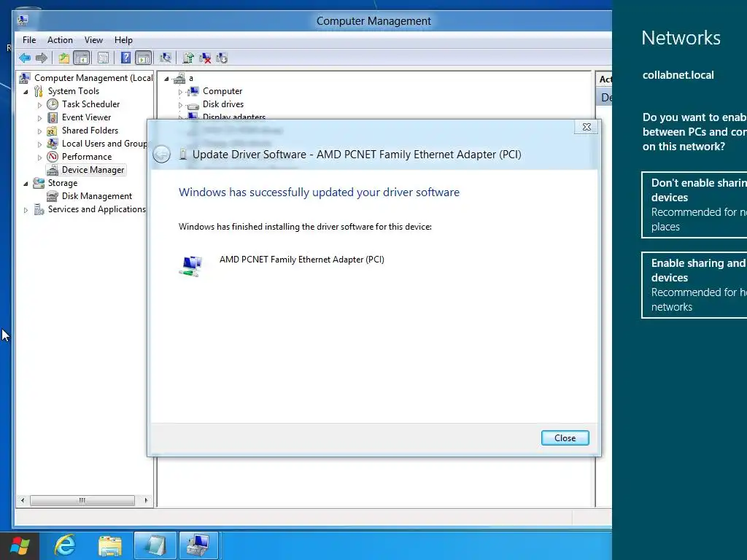Viewport: 747px width, 560px height.
Task: Open the Windows Start button
Action: point(20,545)
